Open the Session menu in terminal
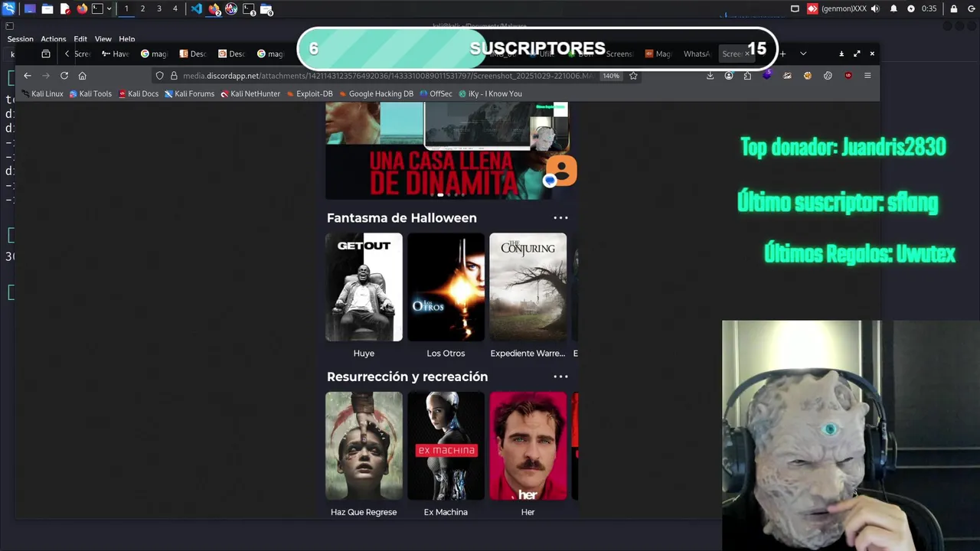 tap(20, 39)
